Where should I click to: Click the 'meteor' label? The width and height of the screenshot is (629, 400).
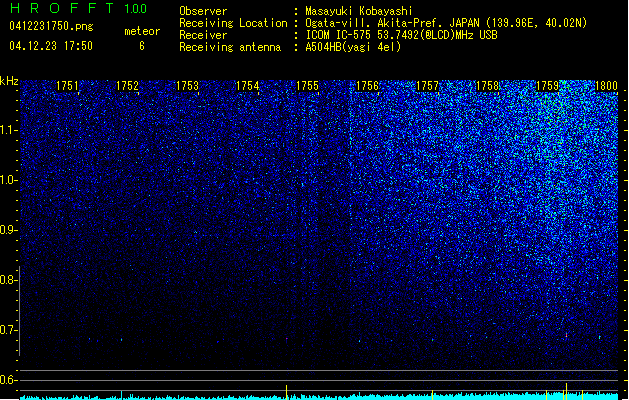tap(142, 31)
